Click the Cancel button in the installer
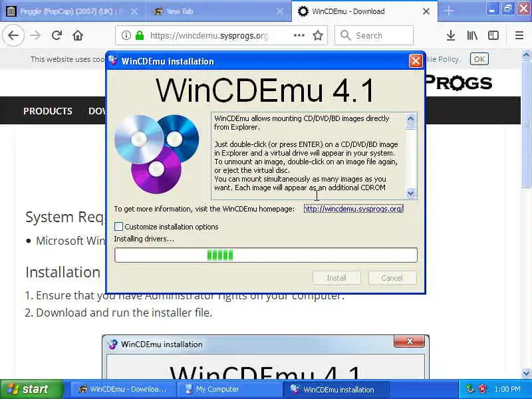Screen dimensions: 532x399 392,278
